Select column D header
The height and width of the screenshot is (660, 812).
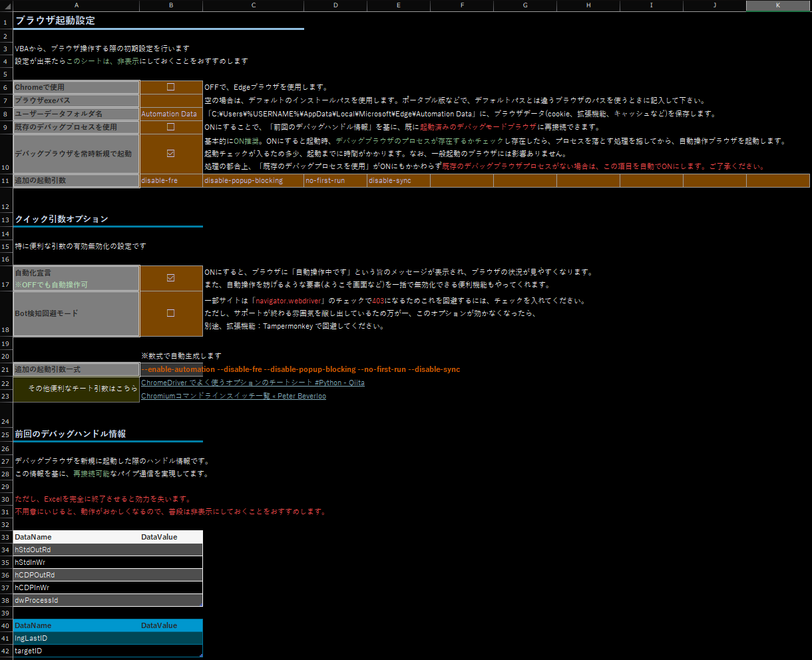tap(335, 5)
